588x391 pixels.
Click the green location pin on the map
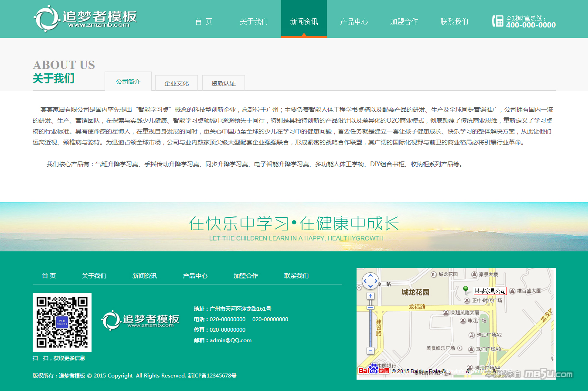[466, 290]
